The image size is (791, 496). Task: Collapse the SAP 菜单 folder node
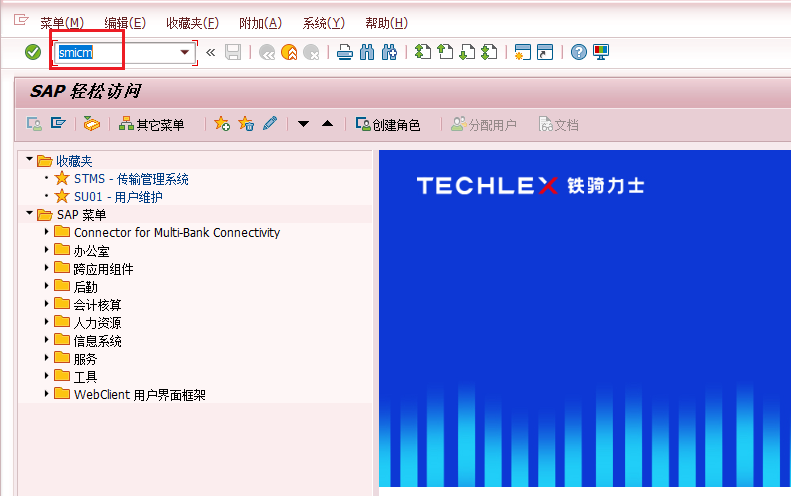[x=29, y=213]
